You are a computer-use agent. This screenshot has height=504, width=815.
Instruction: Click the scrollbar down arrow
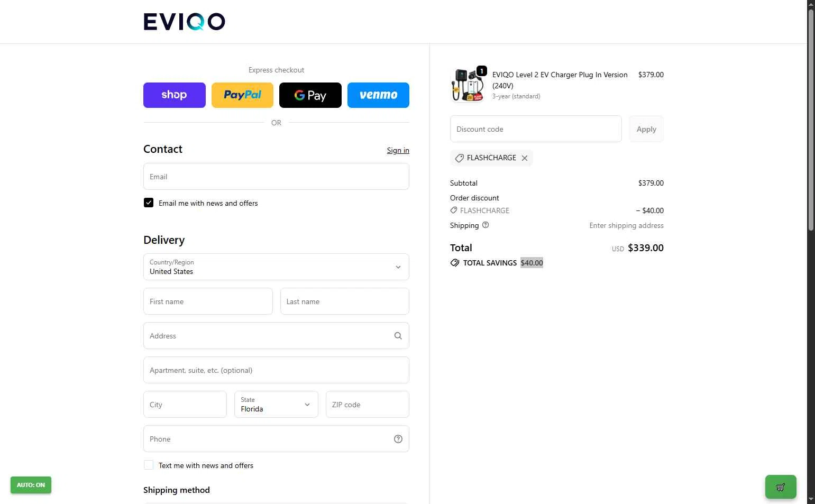point(811,499)
